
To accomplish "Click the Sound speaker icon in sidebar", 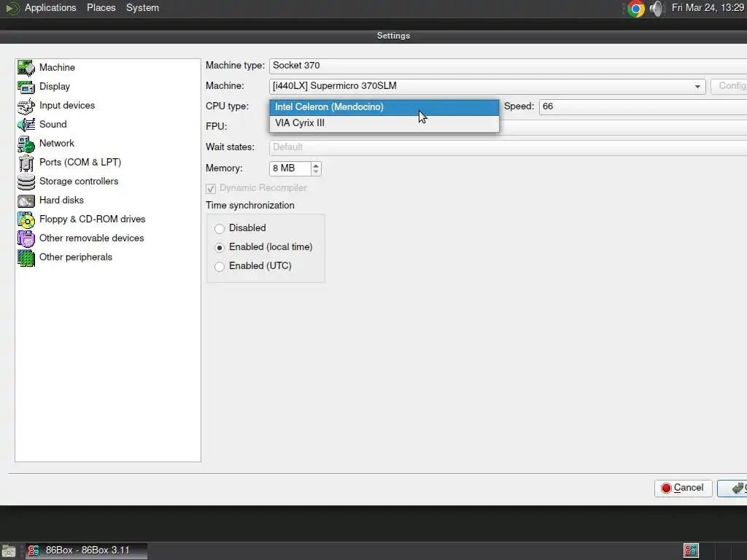I will (26, 125).
